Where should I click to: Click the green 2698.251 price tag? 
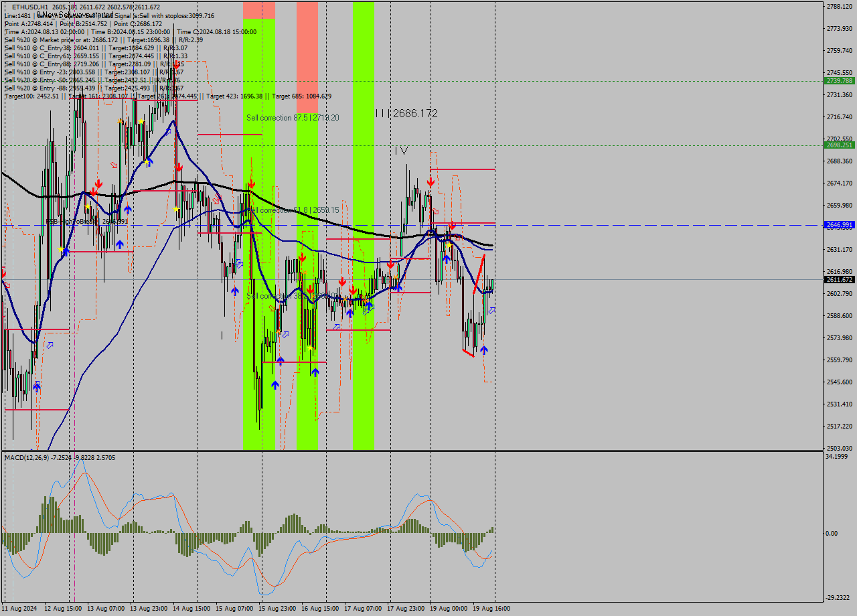click(839, 145)
